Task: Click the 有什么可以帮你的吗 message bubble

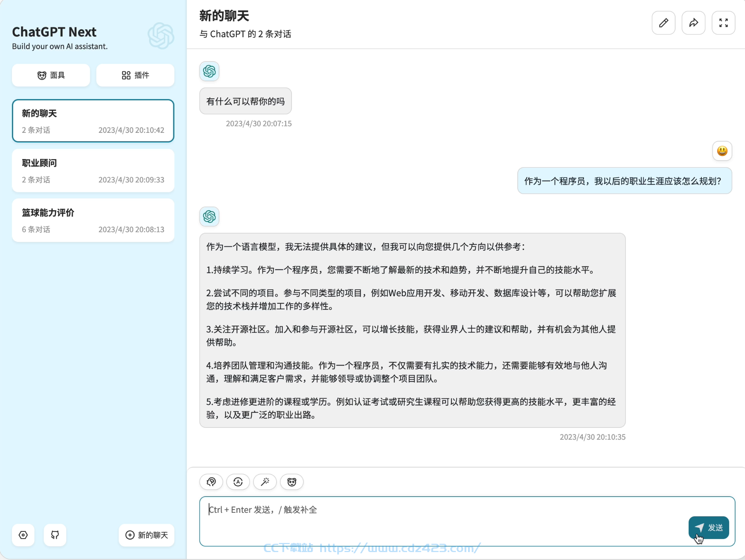Action: (246, 101)
